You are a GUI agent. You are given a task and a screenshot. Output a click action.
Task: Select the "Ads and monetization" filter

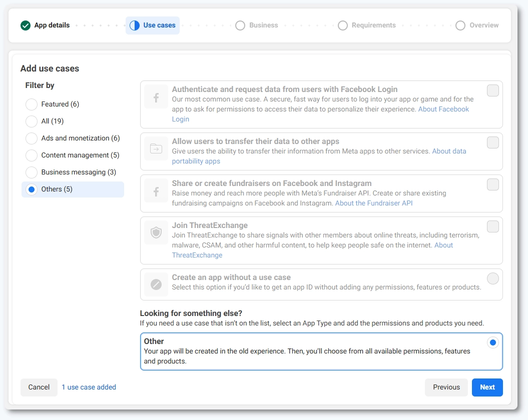(31, 138)
